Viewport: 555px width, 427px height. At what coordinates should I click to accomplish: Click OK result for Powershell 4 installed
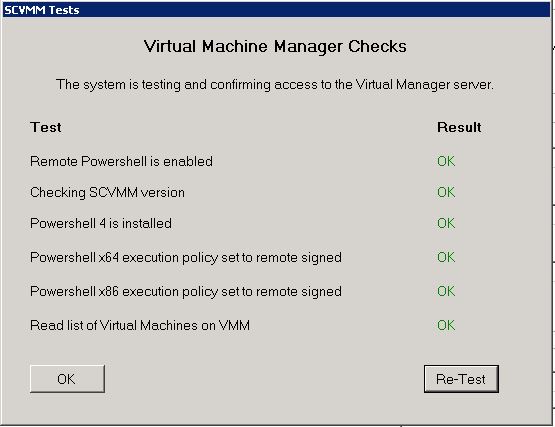446,223
